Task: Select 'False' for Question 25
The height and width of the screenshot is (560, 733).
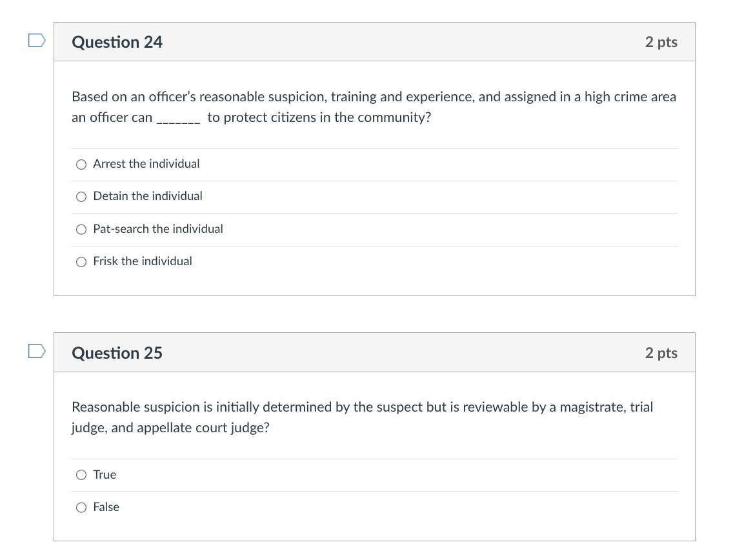Action: (81, 508)
